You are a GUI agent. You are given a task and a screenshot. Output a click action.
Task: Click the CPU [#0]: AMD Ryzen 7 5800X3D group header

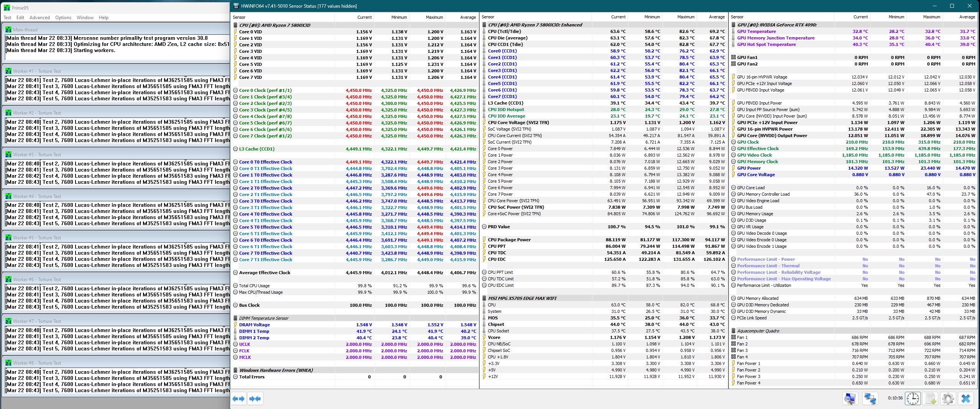tap(275, 25)
